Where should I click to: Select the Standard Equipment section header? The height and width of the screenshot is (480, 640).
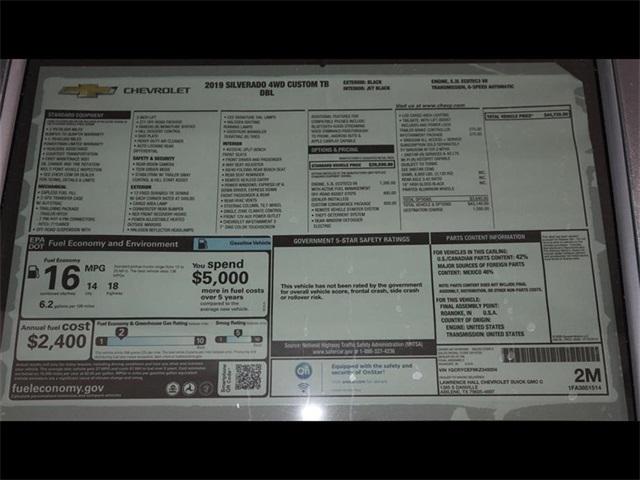75,115
